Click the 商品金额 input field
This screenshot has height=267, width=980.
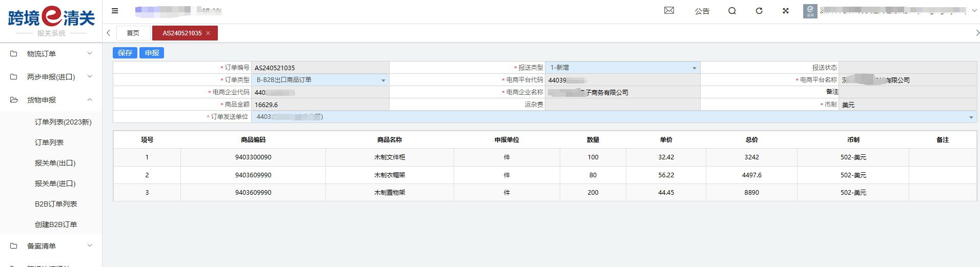coord(320,105)
